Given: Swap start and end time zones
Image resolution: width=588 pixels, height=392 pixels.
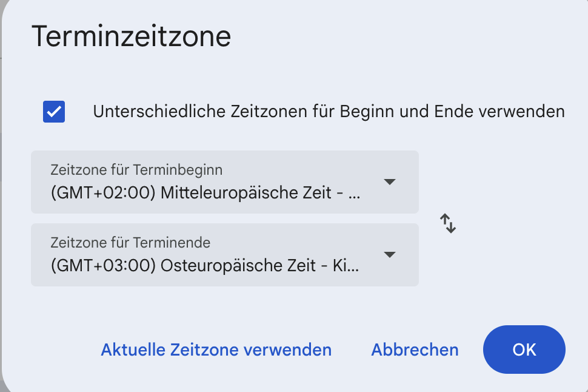Looking at the screenshot, I should coord(448,224).
